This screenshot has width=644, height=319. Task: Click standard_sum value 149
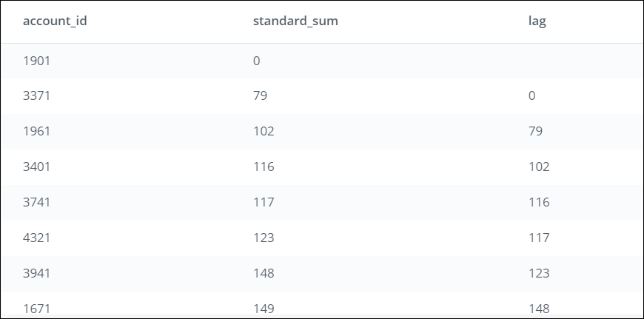pos(264,308)
